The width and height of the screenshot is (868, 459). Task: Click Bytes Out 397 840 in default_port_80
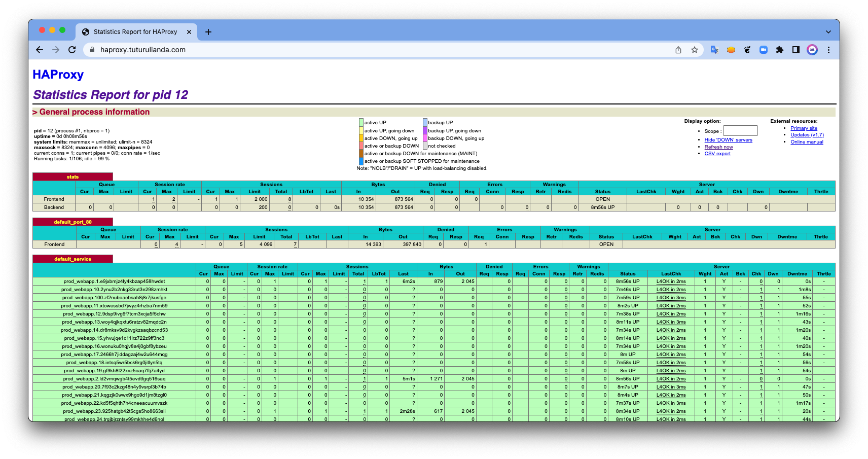point(412,244)
